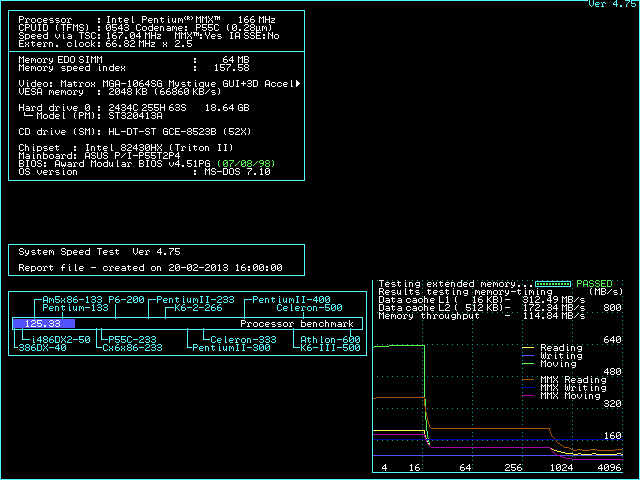This screenshot has width=640, height=480.
Task: Select the Hard drive 0 entry
Action: coord(60,107)
